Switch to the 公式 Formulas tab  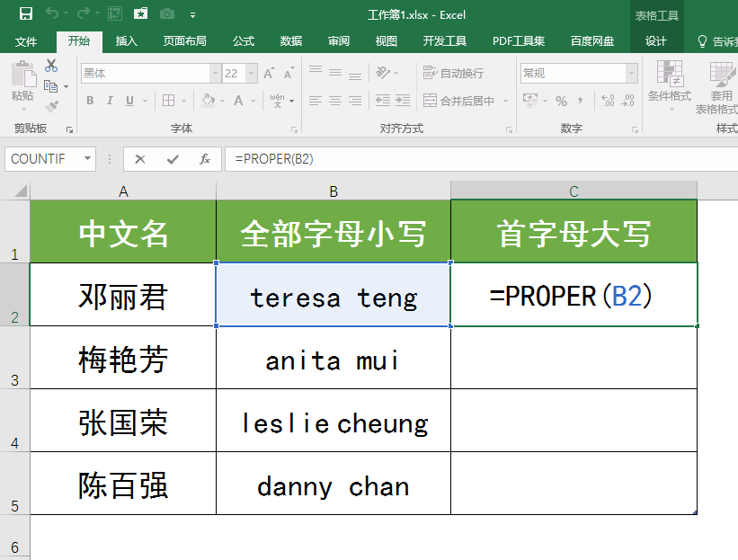pyautogui.click(x=244, y=41)
